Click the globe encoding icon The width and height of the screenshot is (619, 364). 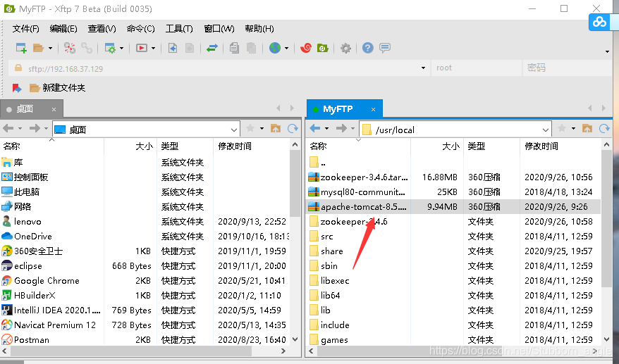(x=275, y=48)
